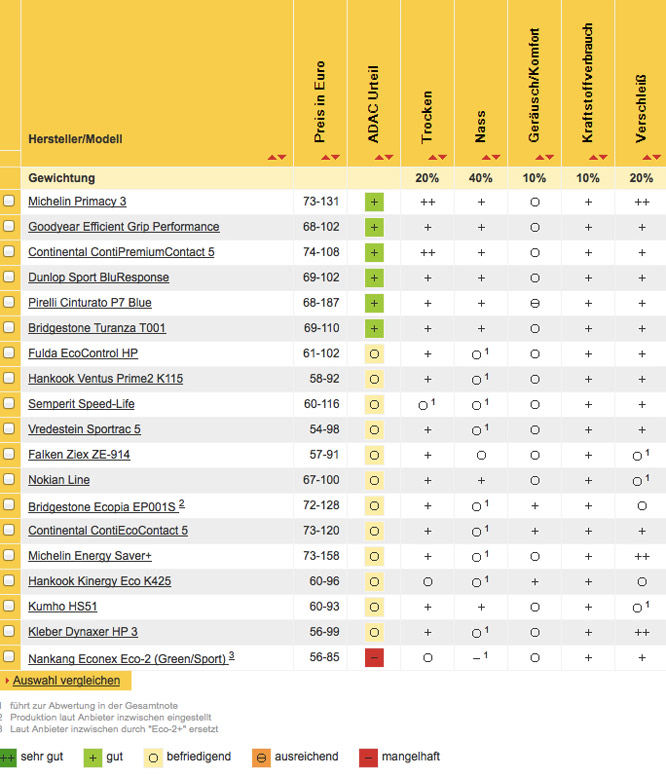Click the Geräusch plus rating of Bridgestone Ecopia EP001S
The width and height of the screenshot is (666, 777).
(x=535, y=506)
